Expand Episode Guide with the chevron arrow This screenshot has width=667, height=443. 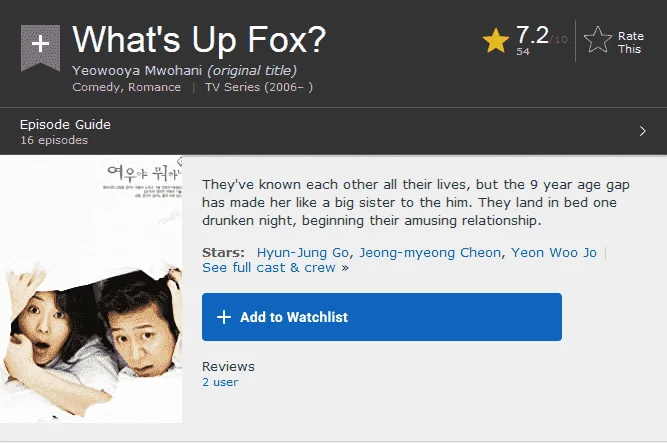[x=642, y=131]
